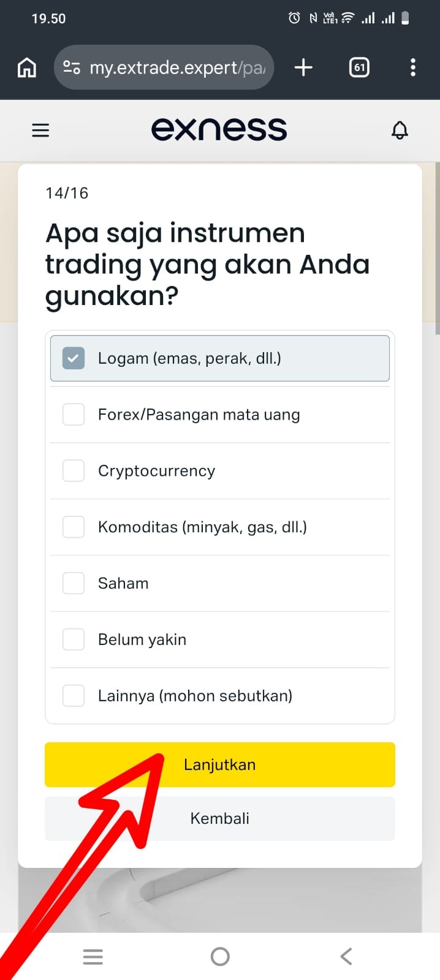Open notifications bell icon
The image size is (440, 980).
click(x=400, y=130)
